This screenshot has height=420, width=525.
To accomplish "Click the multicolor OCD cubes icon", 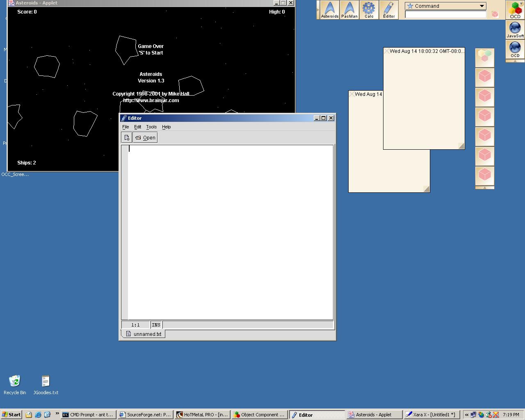I will [515, 9].
